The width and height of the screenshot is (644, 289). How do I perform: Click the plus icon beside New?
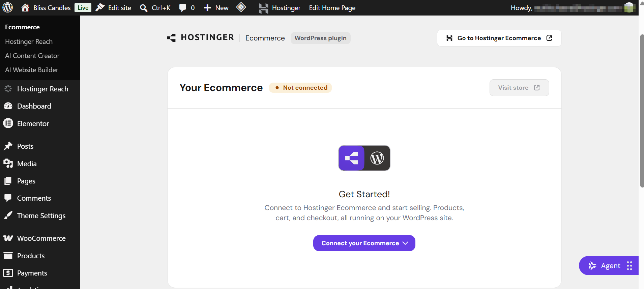point(207,8)
